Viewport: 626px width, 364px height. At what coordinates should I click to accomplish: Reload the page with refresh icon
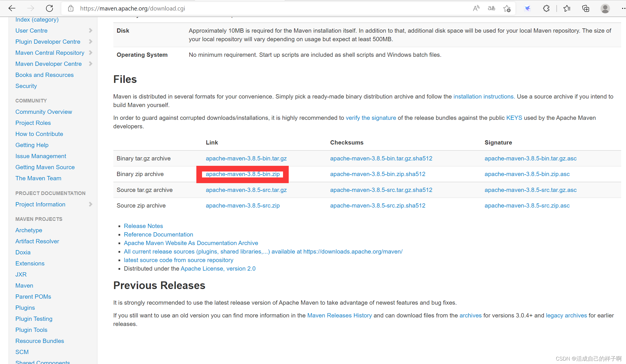[49, 8]
